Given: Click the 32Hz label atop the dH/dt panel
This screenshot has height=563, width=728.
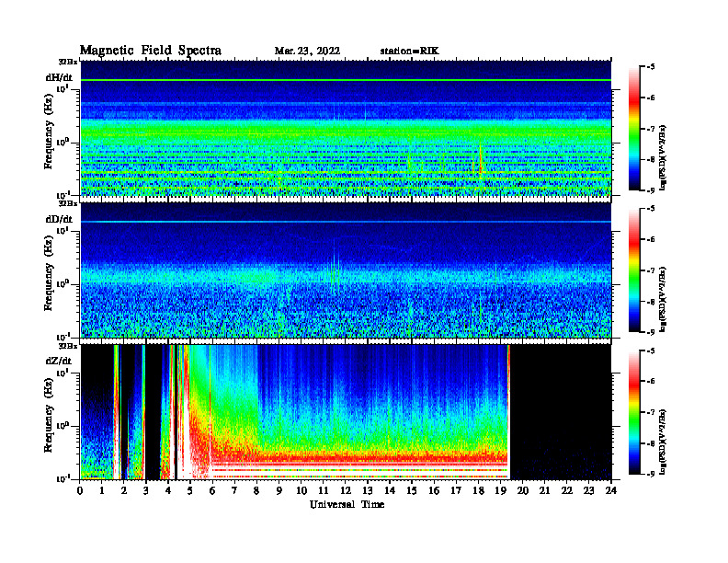Looking at the screenshot, I should 68,62.
